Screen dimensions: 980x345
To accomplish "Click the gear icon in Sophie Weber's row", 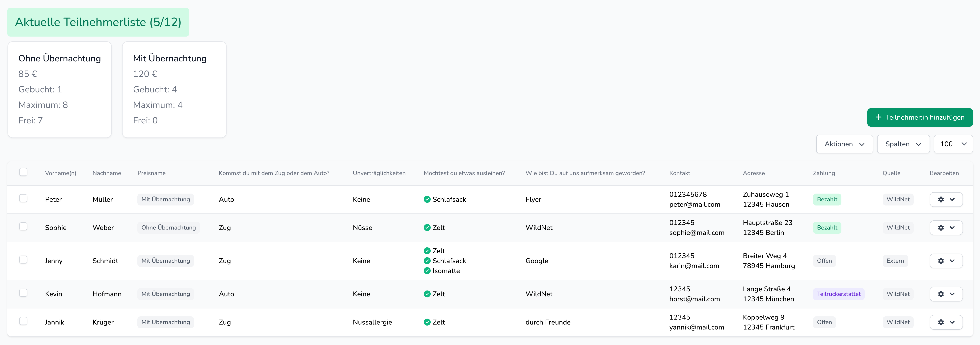I will (x=941, y=228).
